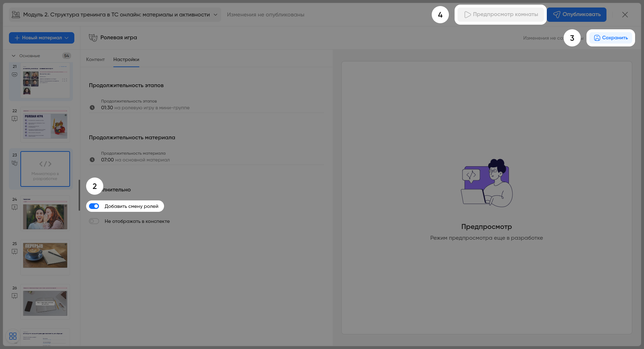The height and width of the screenshot is (349, 644).
Task: Open the Новый материал dropdown
Action: tap(41, 38)
